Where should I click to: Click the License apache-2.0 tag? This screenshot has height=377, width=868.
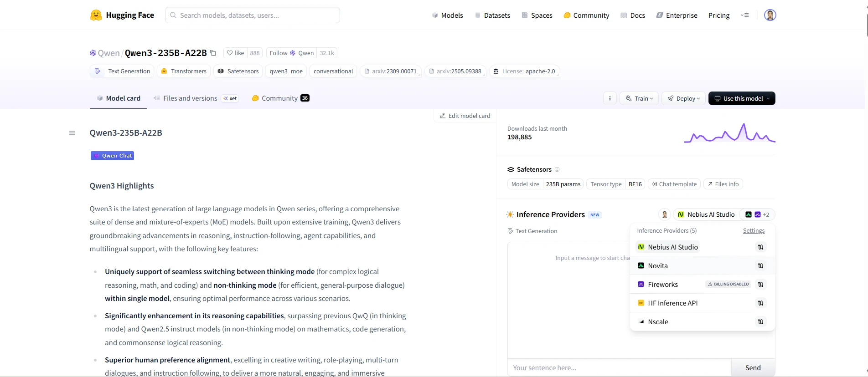tap(524, 71)
